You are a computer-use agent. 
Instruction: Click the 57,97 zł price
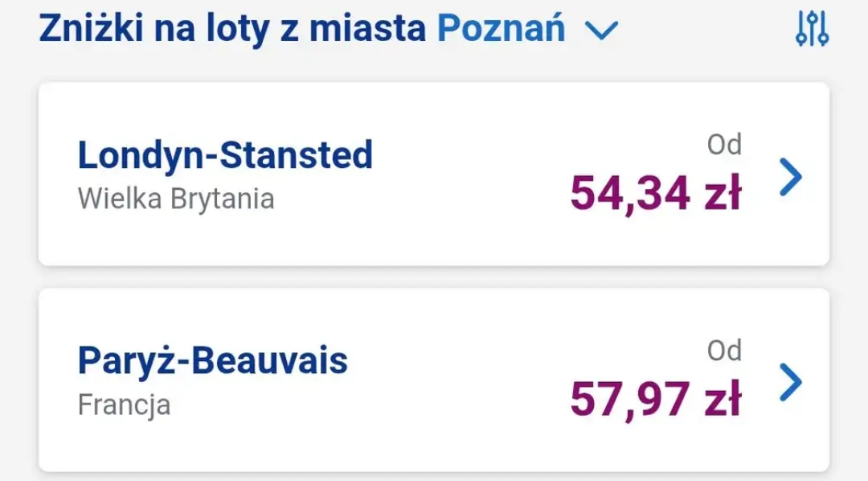pyautogui.click(x=655, y=400)
